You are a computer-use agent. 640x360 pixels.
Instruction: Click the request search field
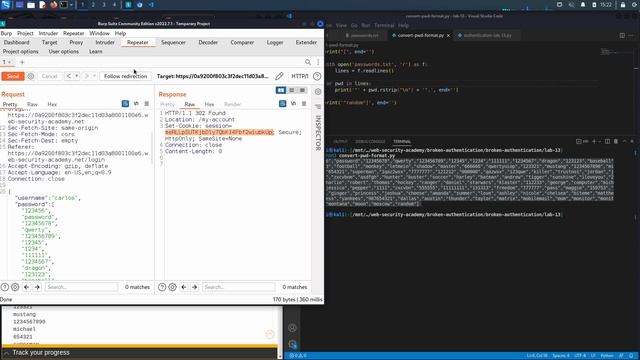pos(81,287)
